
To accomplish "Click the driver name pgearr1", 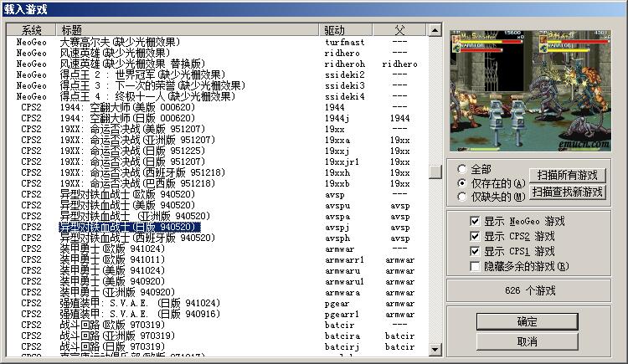I will coord(342,315).
